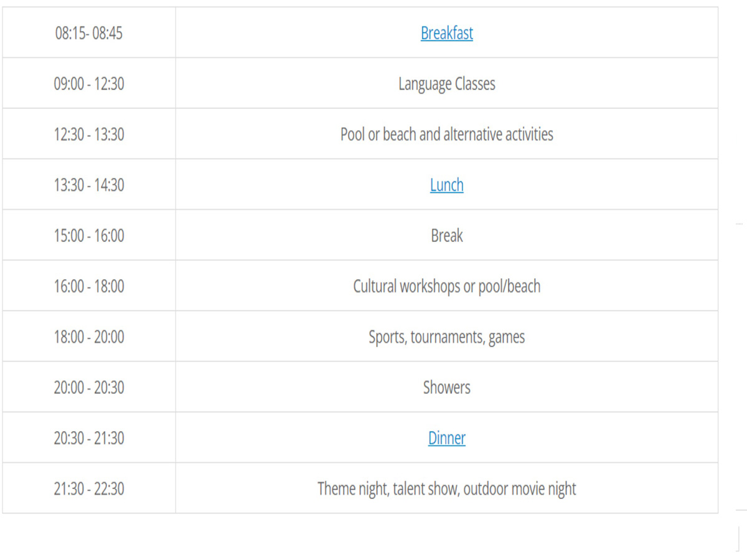Click the 20:30 - 21:30 time slot

(x=89, y=438)
